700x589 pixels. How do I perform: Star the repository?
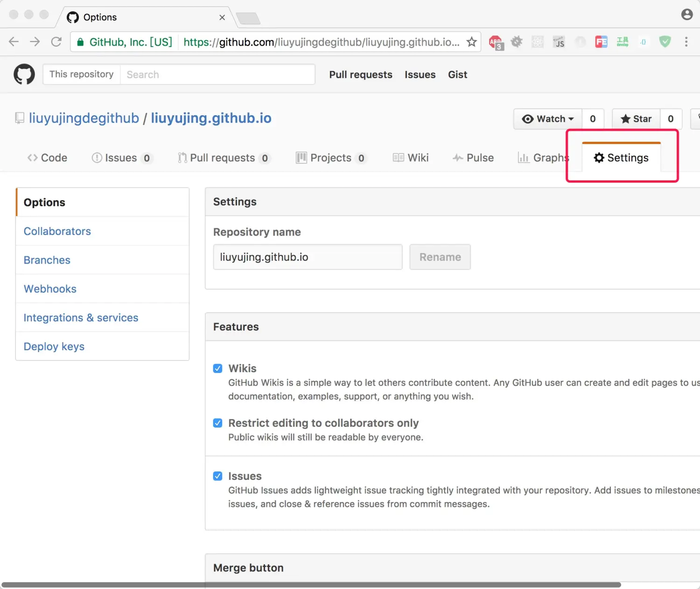[636, 119]
